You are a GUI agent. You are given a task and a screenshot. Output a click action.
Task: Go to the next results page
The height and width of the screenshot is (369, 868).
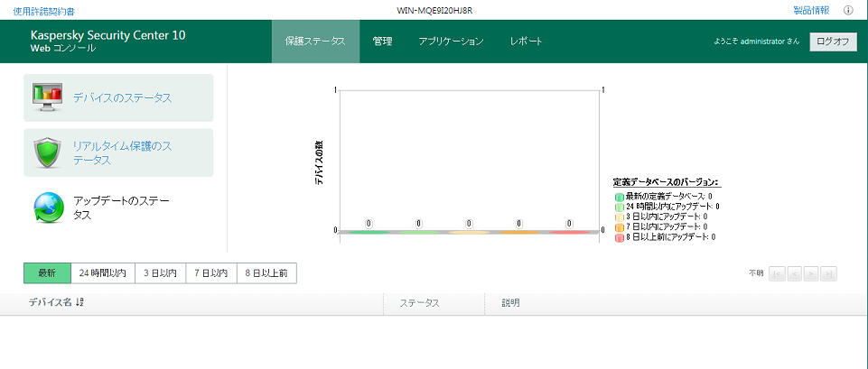811,273
